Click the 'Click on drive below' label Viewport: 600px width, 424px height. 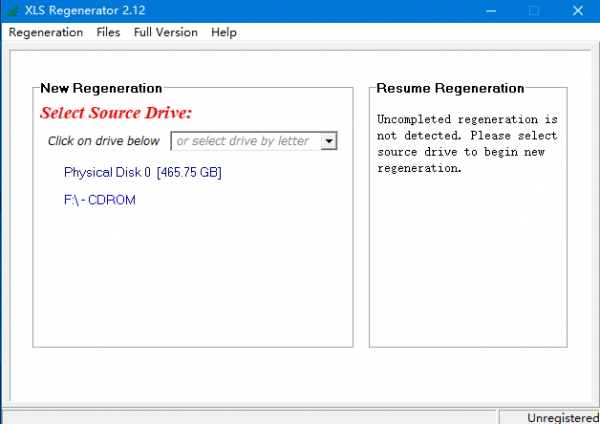[x=103, y=141]
